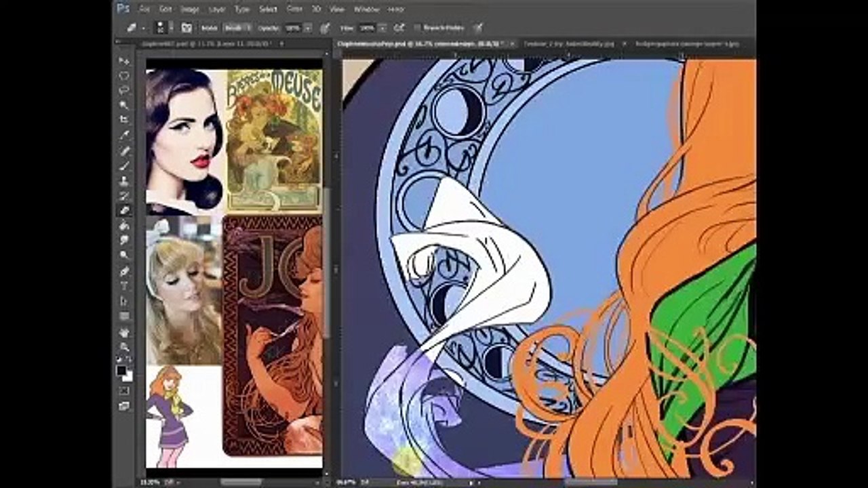This screenshot has height=488, width=868.
Task: Reset default and swap colors icons
Action: [123, 359]
